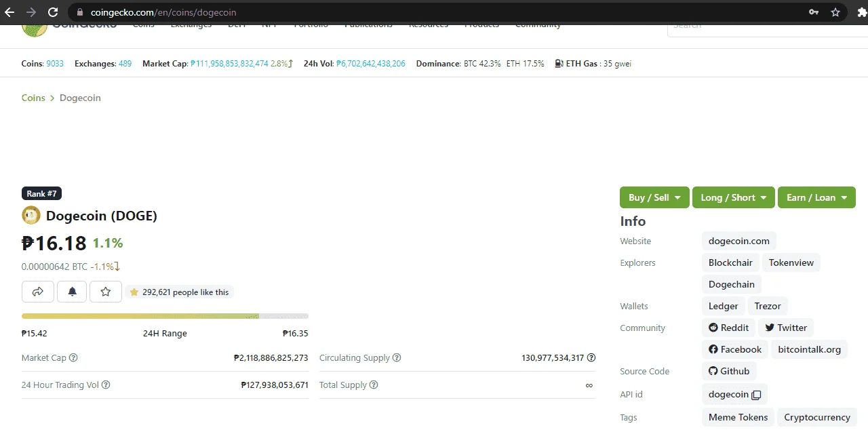Open the Dogechain explorer
This screenshot has height=430, width=868.
[732, 284]
